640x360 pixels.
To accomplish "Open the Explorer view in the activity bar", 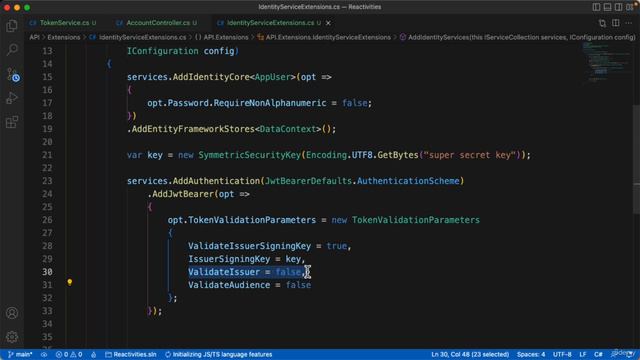I will tap(12, 26).
